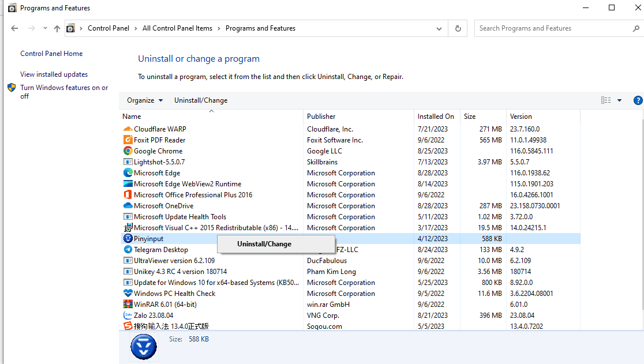Click the forward navigation arrow
This screenshot has height=364, width=644.
(31, 28)
